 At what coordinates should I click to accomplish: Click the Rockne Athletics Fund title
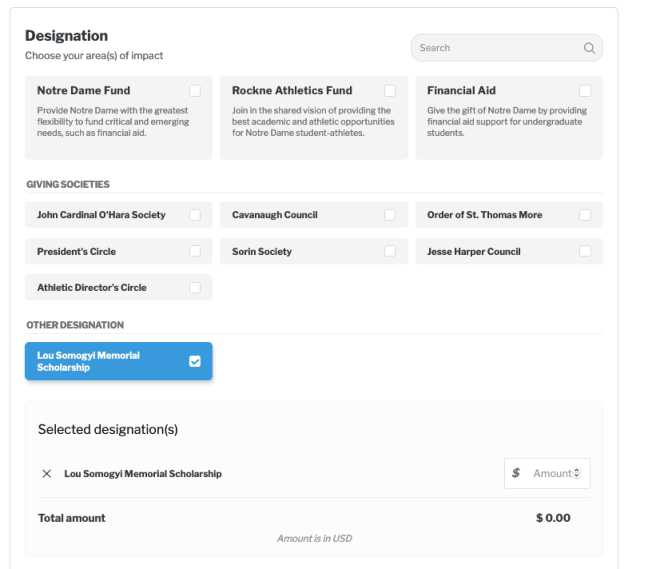(x=292, y=90)
